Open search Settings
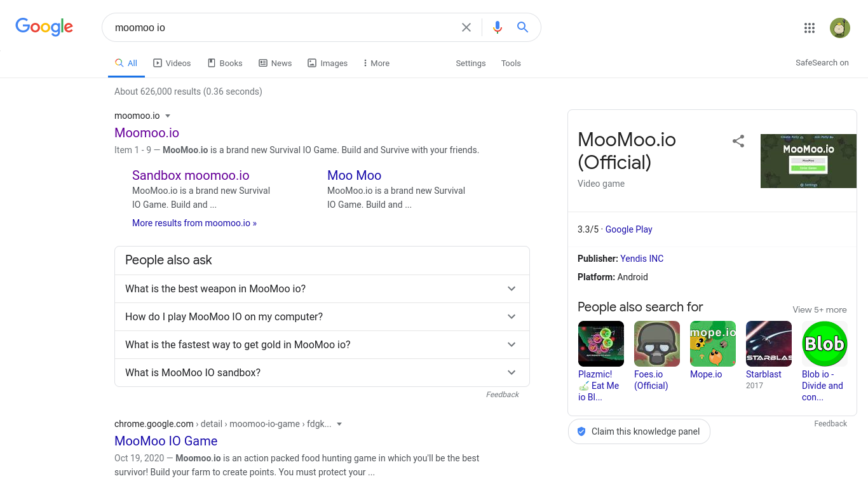This screenshot has width=868, height=488. [x=471, y=63]
